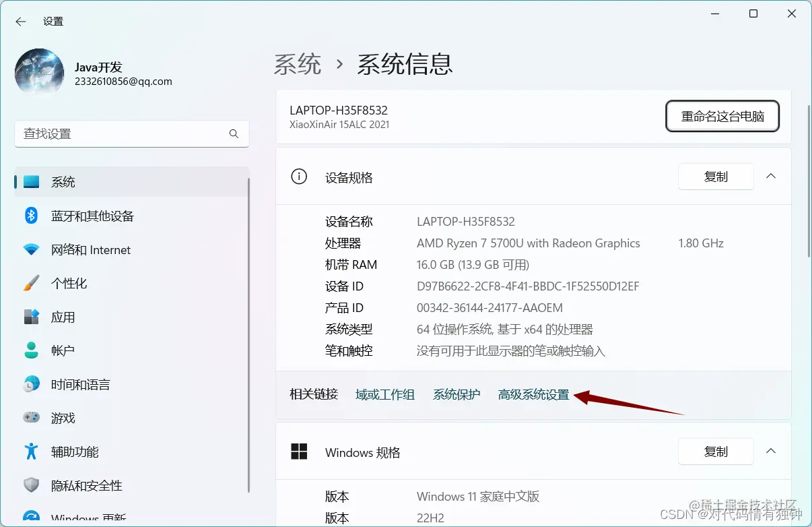Click XiaoXinAir 15ALC 2021 model text
Screen dimensions: 812x527
click(x=339, y=125)
